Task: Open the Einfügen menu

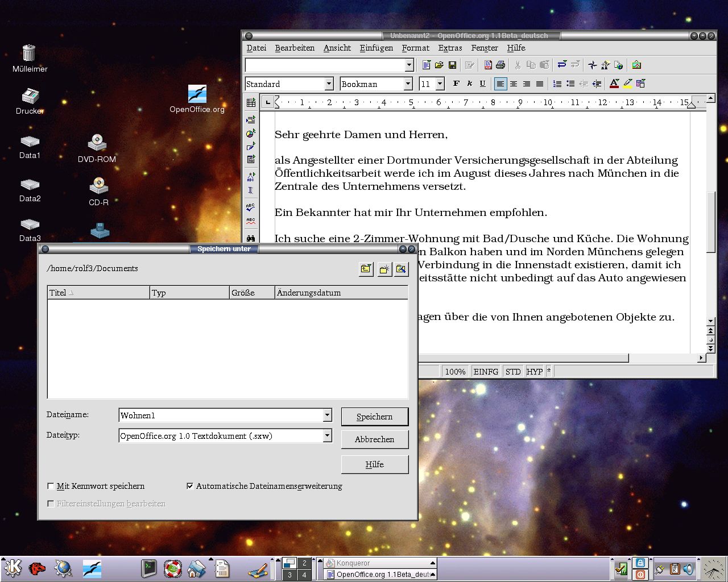Action: coord(376,48)
